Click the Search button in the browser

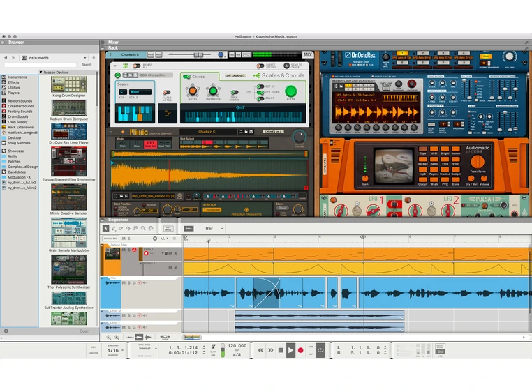87,65
